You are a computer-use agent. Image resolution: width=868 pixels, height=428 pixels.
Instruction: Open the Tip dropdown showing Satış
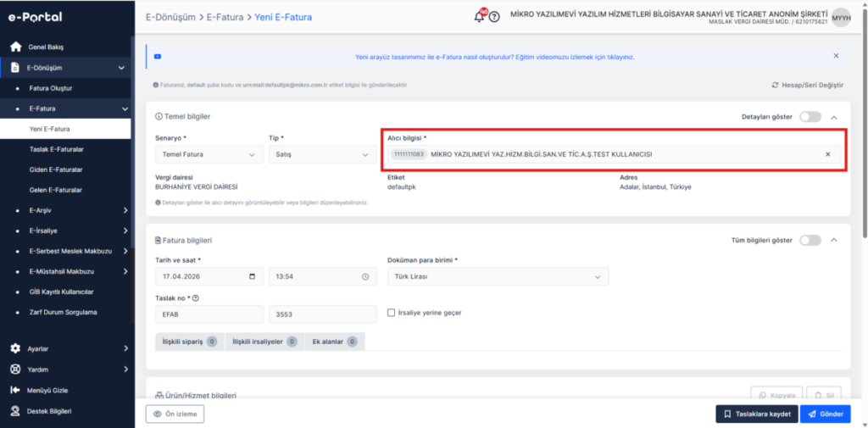(321, 154)
